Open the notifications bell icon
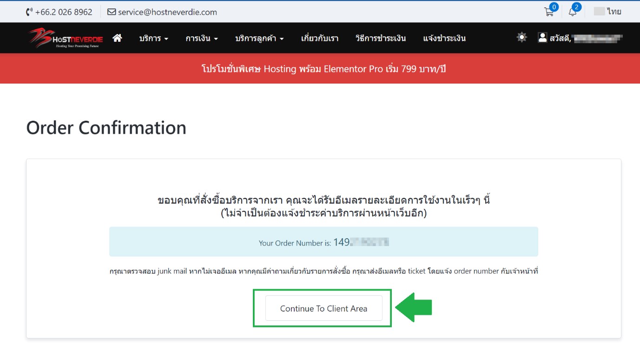The image size is (640, 364). (x=573, y=12)
